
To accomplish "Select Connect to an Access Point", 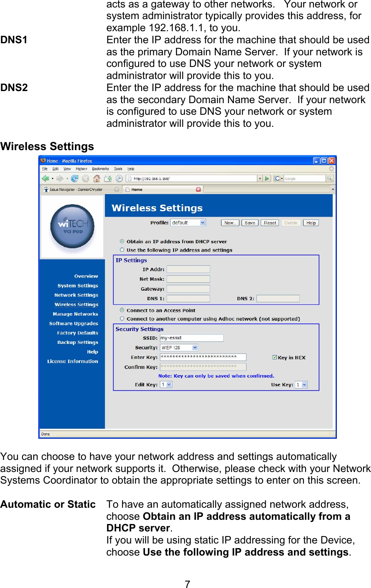I will (122, 310).
